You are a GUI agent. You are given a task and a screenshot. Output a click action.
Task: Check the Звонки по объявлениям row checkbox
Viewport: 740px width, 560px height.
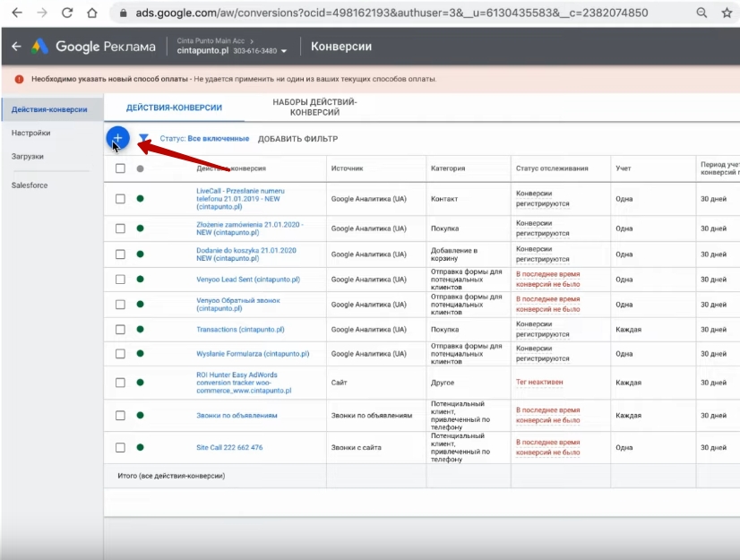coord(120,416)
